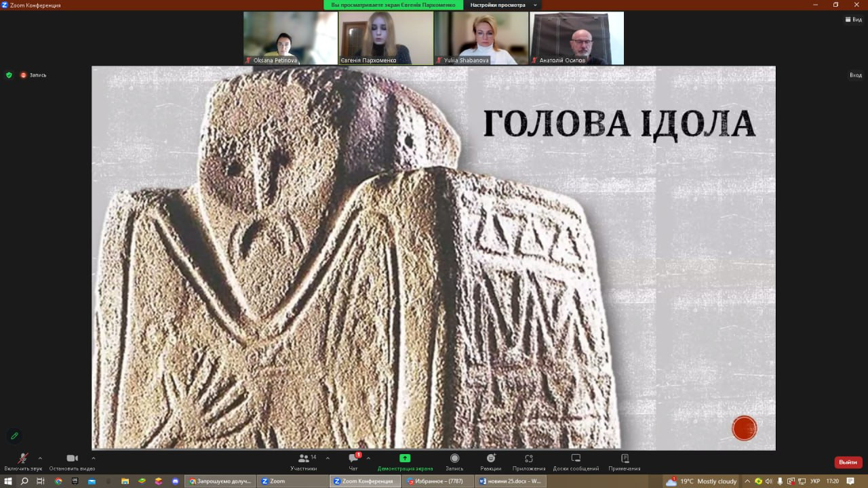The height and width of the screenshot is (488, 868).
Task: Select Yuliia Shabanova's video thumbnail
Action: (481, 38)
